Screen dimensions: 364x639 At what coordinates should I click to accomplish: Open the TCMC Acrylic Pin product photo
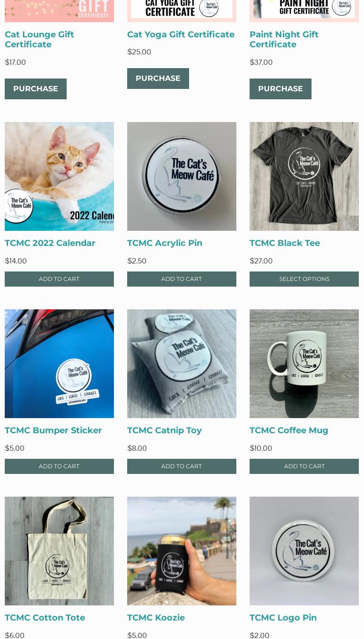(182, 176)
